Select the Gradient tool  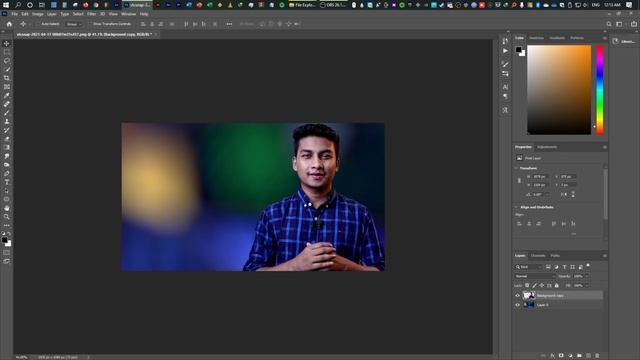pyautogui.click(x=7, y=147)
